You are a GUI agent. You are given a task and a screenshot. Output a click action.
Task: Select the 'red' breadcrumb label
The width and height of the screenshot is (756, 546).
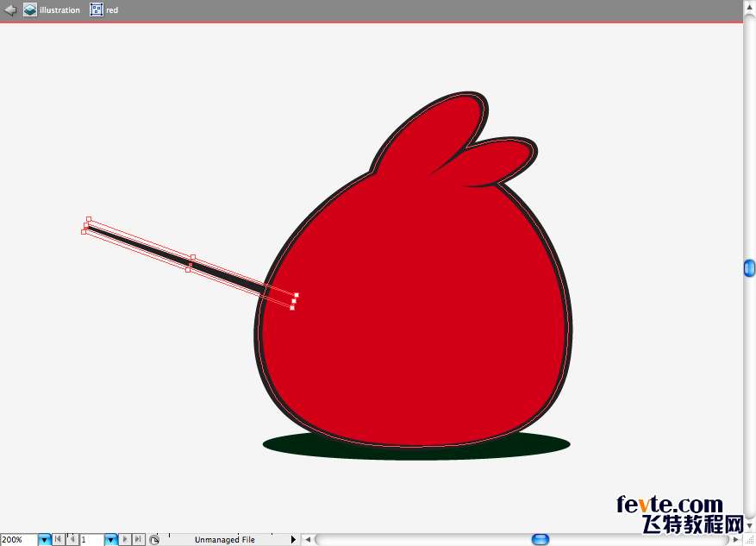112,10
